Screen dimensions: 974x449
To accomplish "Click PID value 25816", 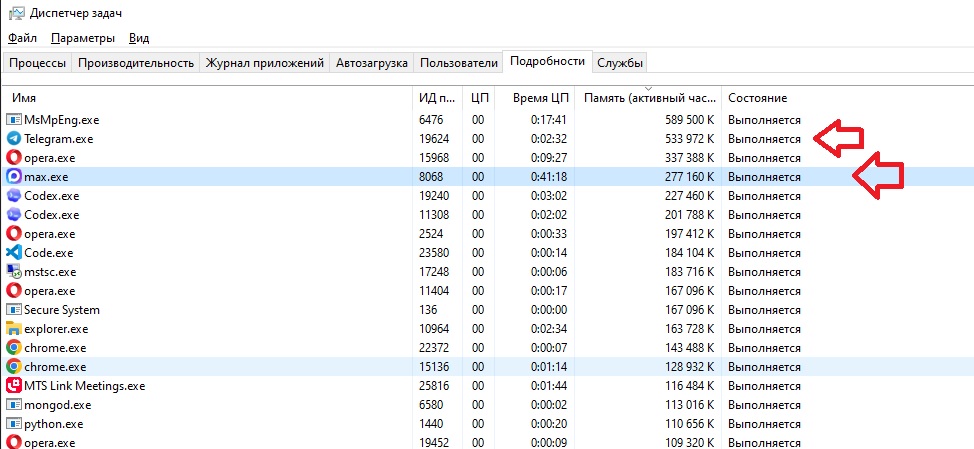I will click(434, 386).
